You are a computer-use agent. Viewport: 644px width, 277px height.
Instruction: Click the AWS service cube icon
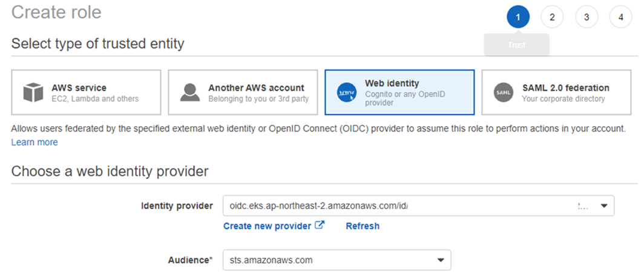tap(33, 92)
